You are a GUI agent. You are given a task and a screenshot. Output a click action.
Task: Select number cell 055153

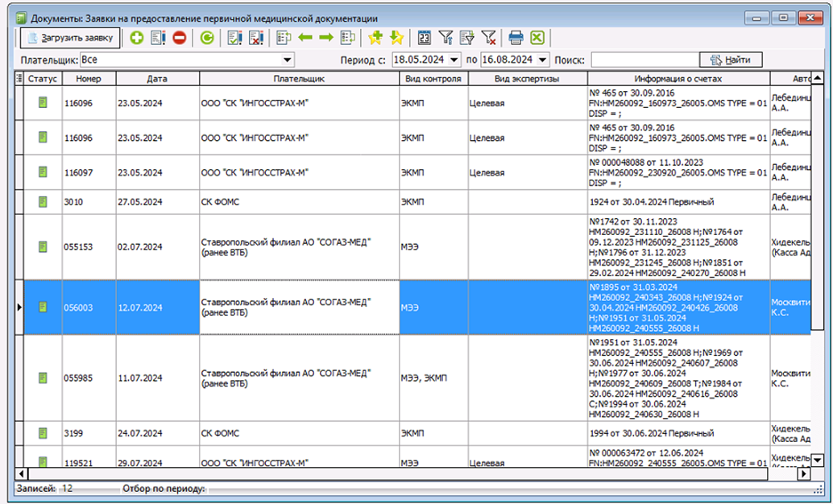pos(89,247)
